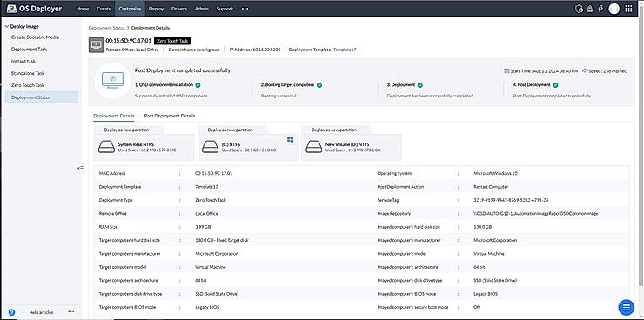Open Zero Touch Task in sidebar

[28, 85]
